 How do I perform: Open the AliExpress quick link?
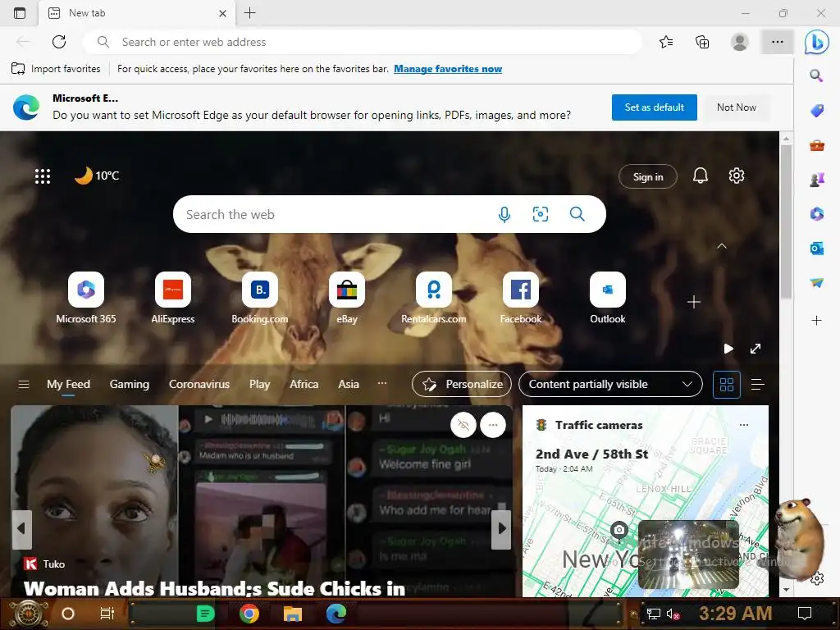pyautogui.click(x=172, y=299)
